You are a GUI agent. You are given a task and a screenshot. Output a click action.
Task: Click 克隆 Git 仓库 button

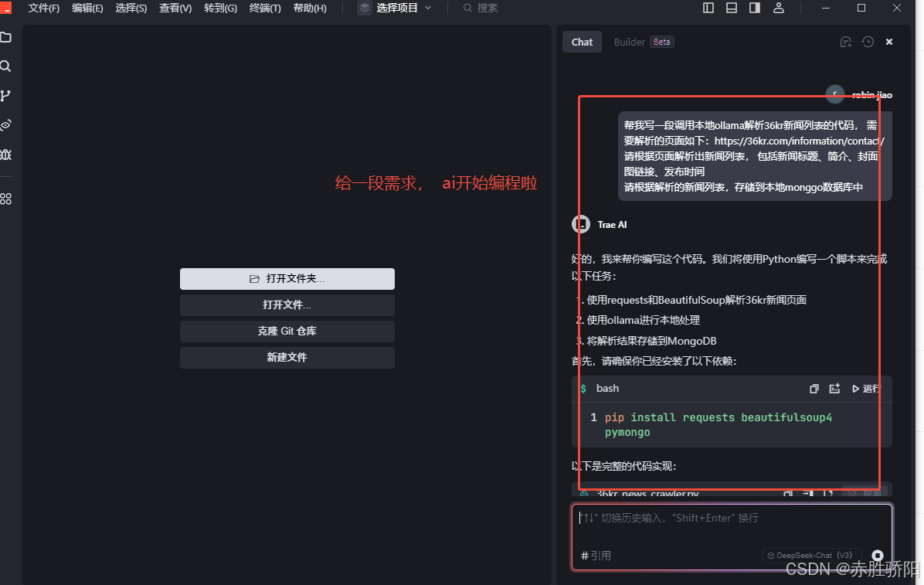click(x=287, y=331)
